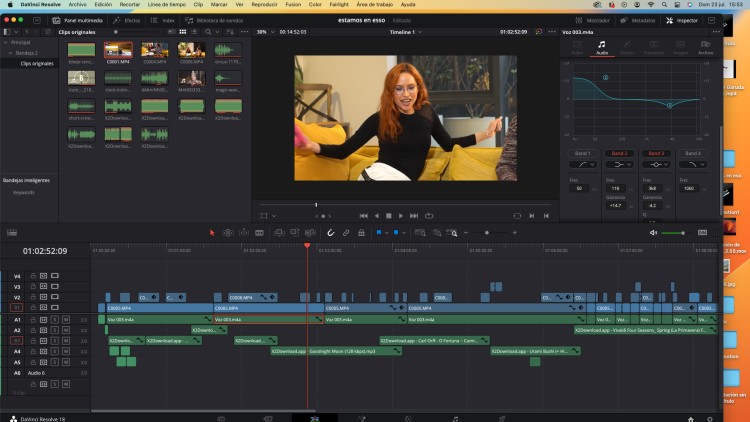Screen dimensions: 750x422
Task: Open Panel multimedia
Action: (77, 21)
